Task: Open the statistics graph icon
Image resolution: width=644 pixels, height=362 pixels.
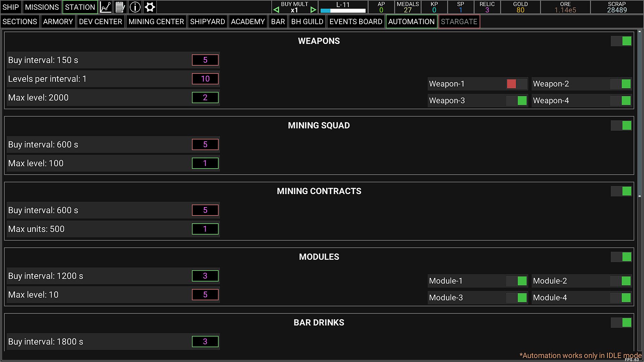Action: pyautogui.click(x=106, y=7)
